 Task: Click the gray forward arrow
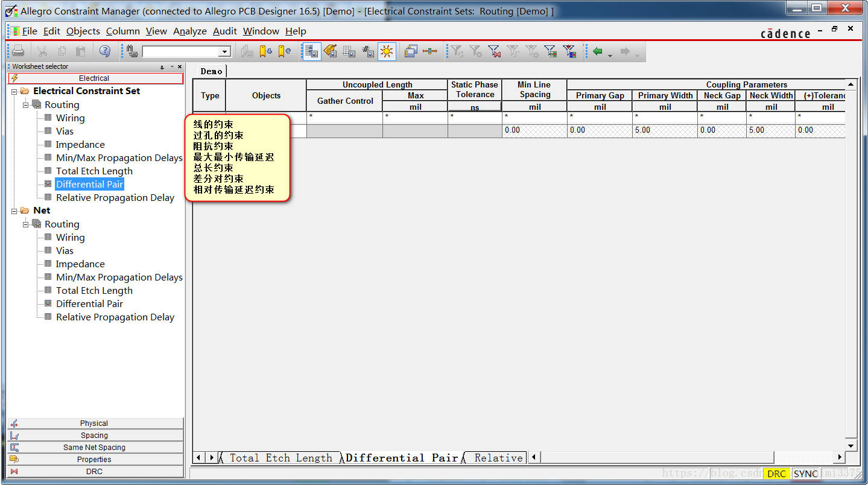click(x=625, y=52)
